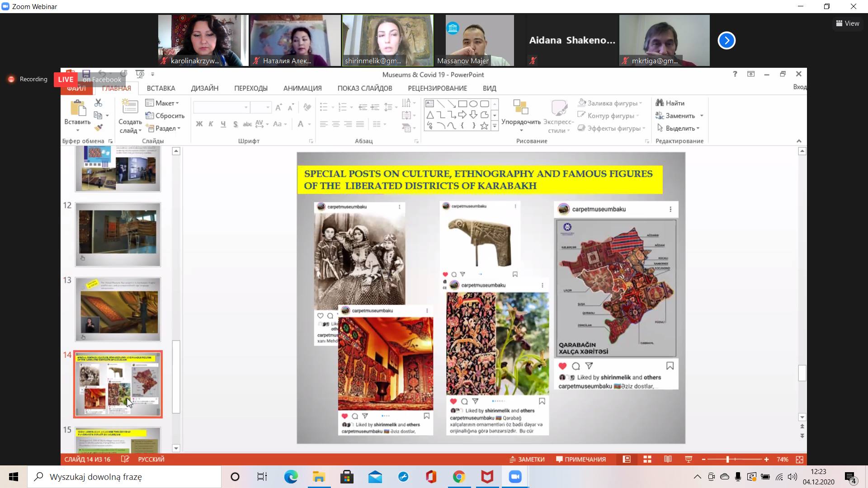Adjust the zoom slider in status bar
Viewport: 868px width, 488px height.
pyautogui.click(x=727, y=459)
